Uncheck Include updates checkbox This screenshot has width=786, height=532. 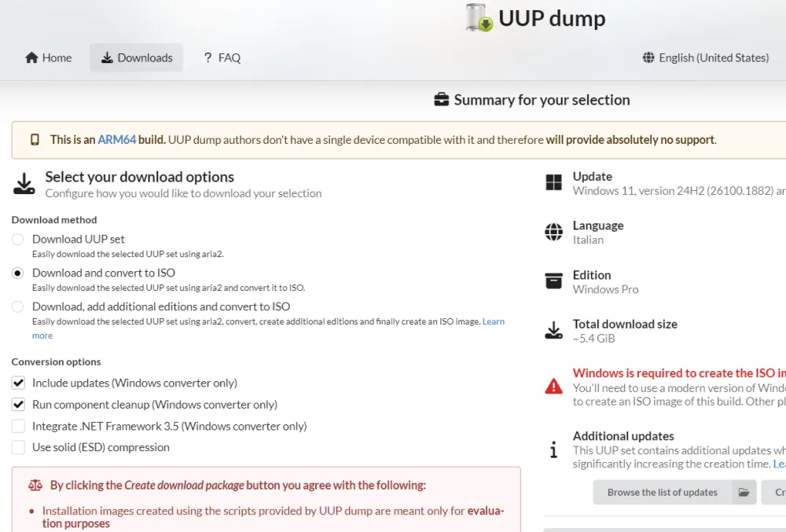(18, 383)
